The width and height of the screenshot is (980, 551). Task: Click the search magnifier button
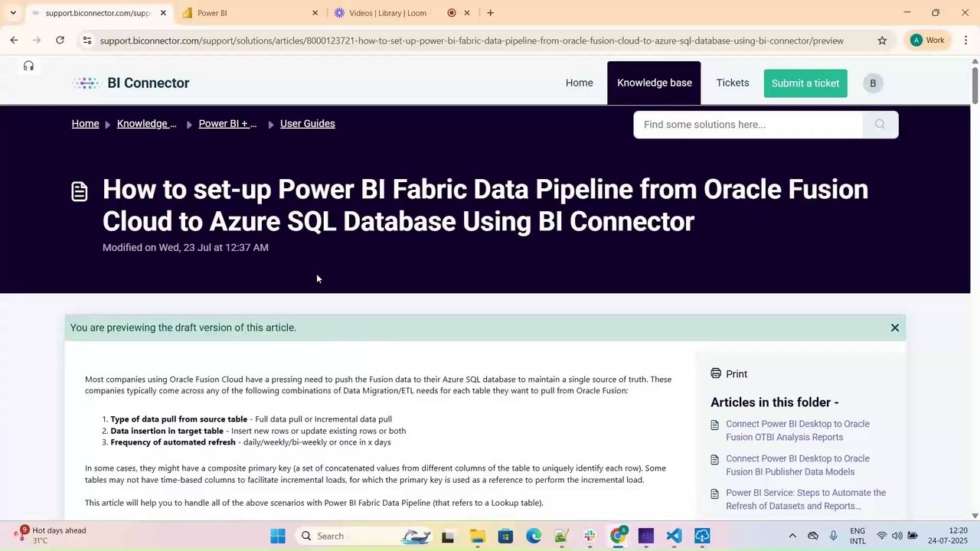[880, 125]
